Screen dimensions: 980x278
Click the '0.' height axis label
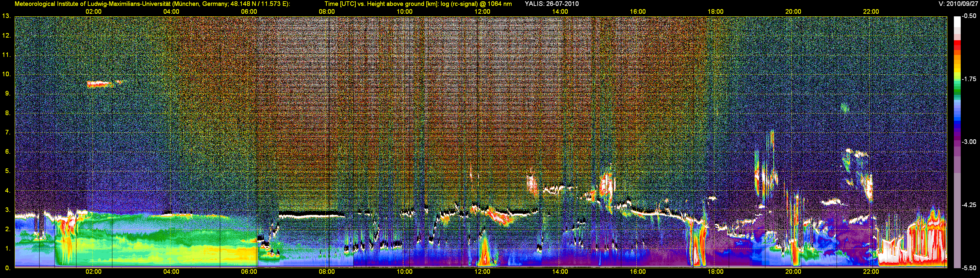click(8, 268)
